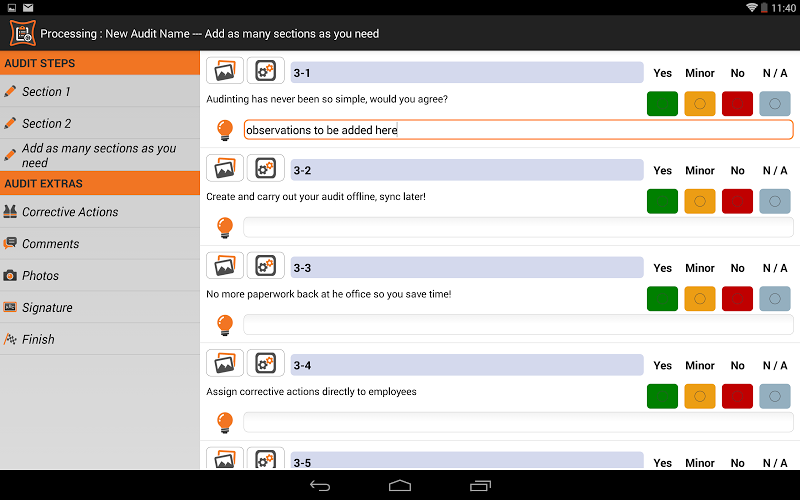Image resolution: width=800 pixels, height=500 pixels.
Task: Select green Yes answer for question 3-1
Action: click(x=662, y=104)
